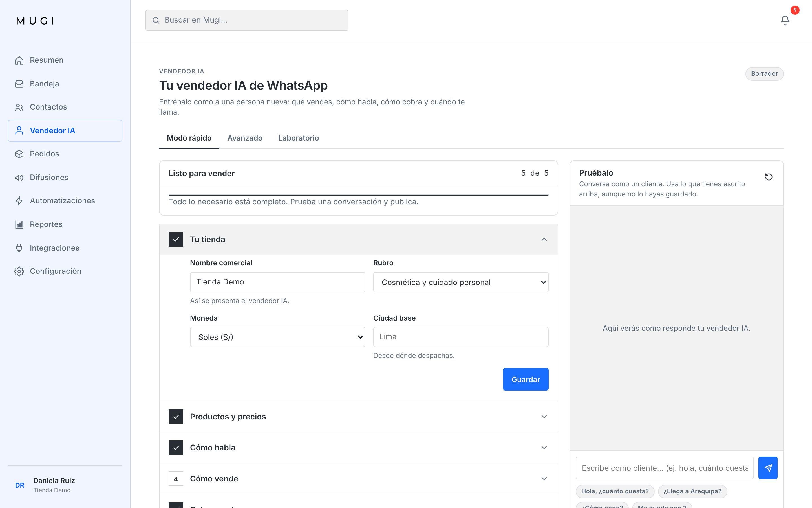The image size is (812, 508).
Task: Click the "Desde dónde despachas." hint
Action: (x=414, y=356)
